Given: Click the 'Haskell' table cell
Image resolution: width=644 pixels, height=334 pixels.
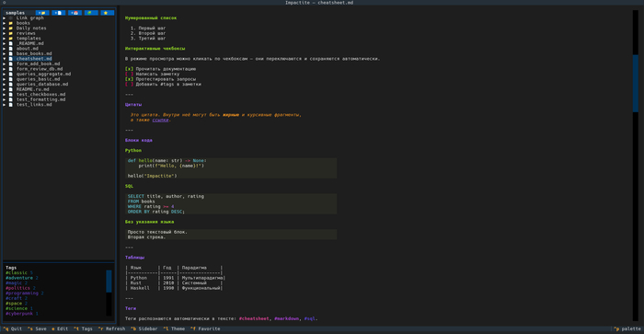Looking at the screenshot, I should click(140, 288).
